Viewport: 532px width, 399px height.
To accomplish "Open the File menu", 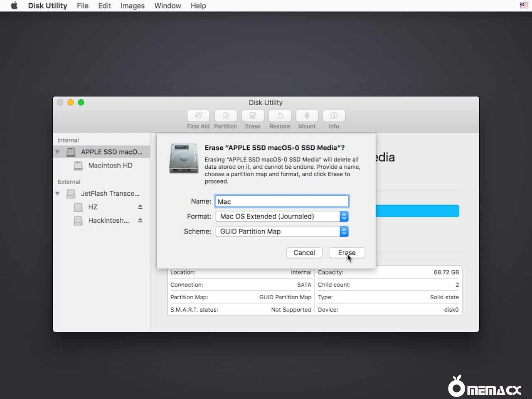I will (82, 6).
